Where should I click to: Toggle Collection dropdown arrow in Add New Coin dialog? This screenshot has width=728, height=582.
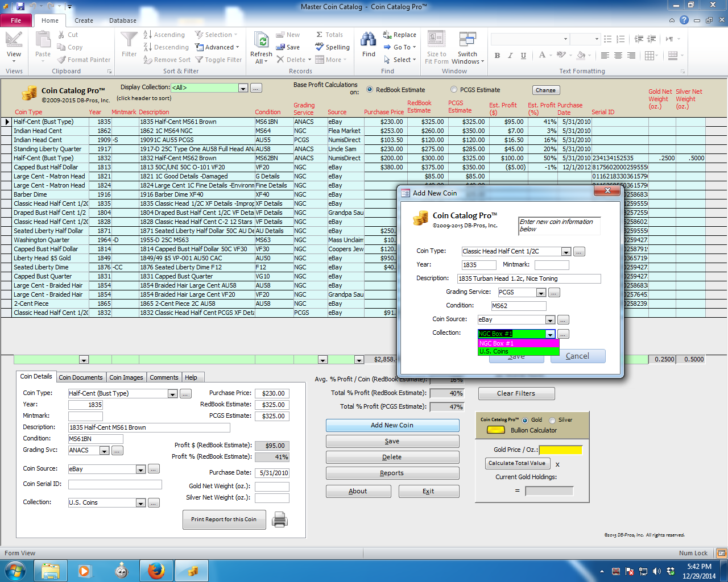click(550, 334)
